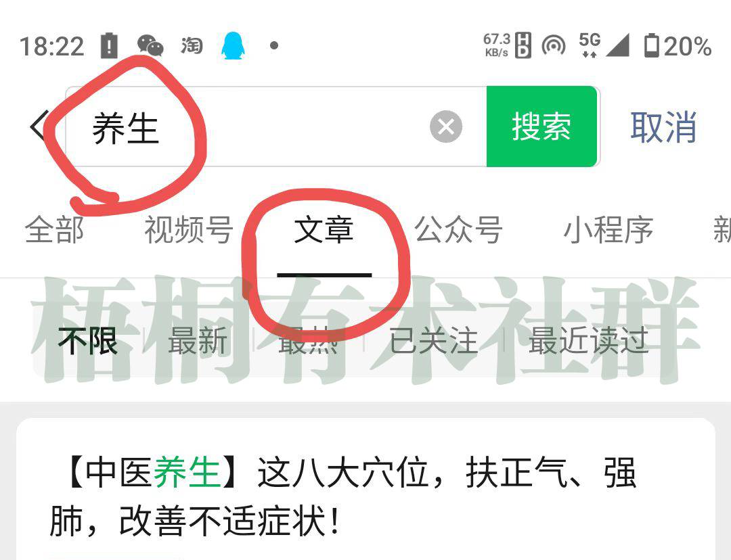Screen dimensions: 731x560
Task: Select the 不限 filter option
Action: tap(87, 341)
